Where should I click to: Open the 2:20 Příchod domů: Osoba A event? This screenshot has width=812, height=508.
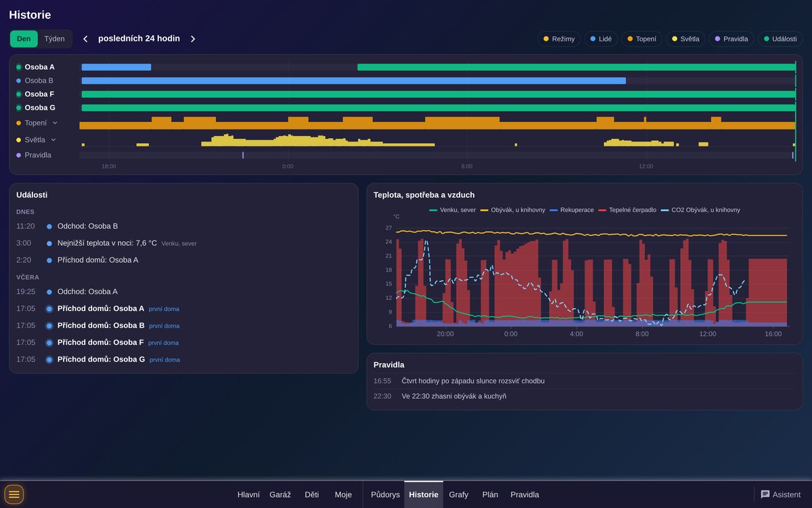point(183,260)
